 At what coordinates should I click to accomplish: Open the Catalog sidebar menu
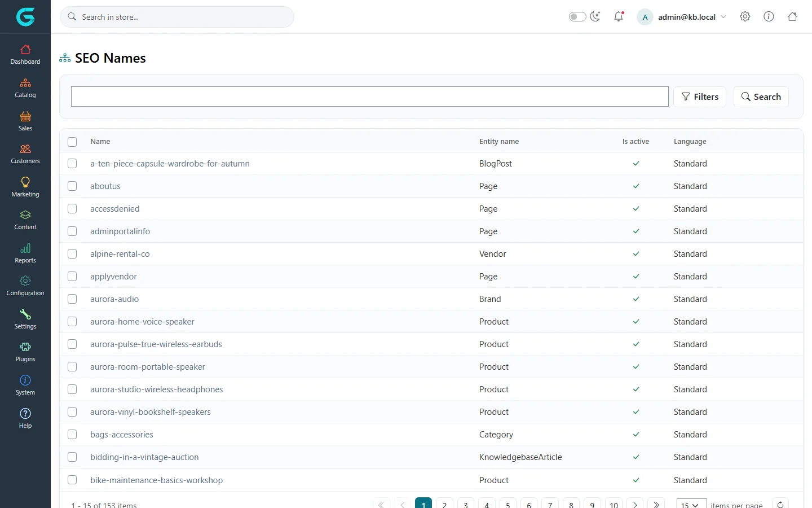(x=25, y=88)
